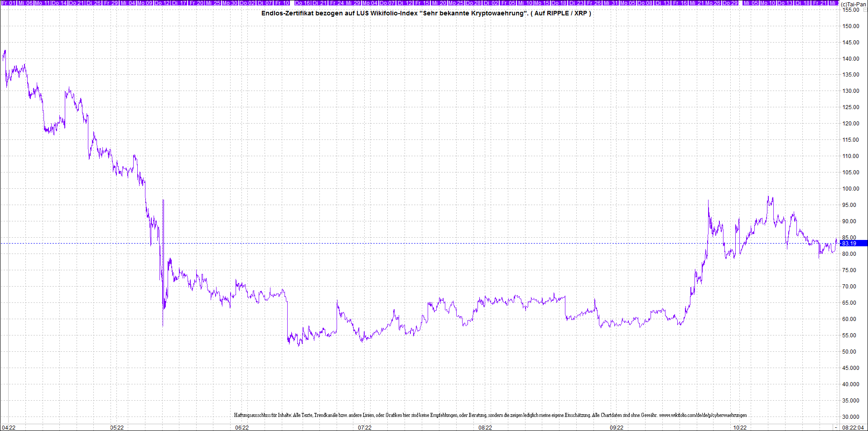Click the small minus marker near the bottom-right time
Screen dimensions: 868x431
[x=836, y=427]
